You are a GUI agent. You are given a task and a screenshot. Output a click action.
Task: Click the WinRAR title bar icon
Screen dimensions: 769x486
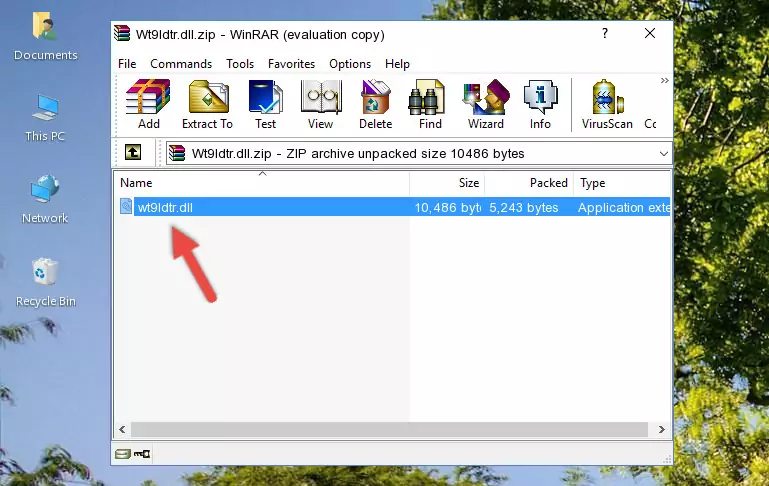tap(122, 33)
